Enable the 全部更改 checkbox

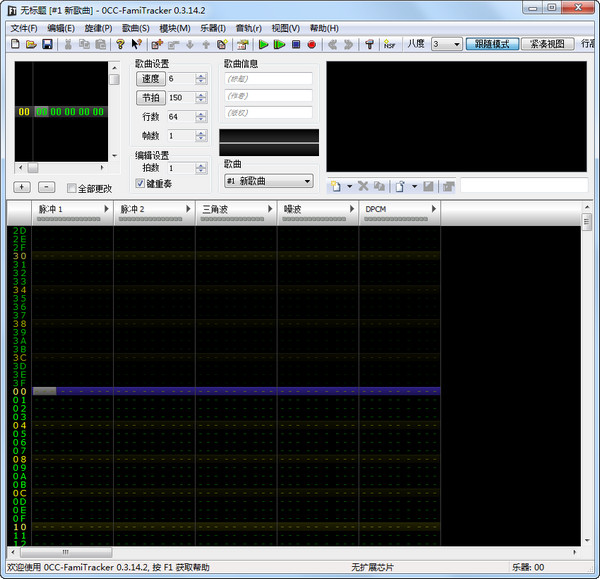click(72, 188)
